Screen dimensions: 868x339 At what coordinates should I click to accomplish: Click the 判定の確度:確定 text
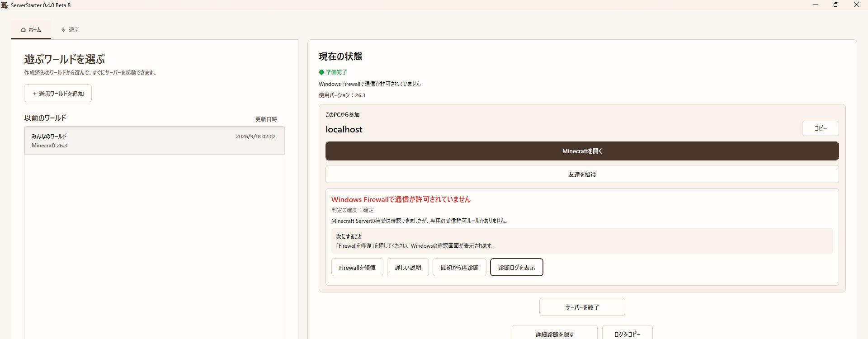click(x=352, y=210)
